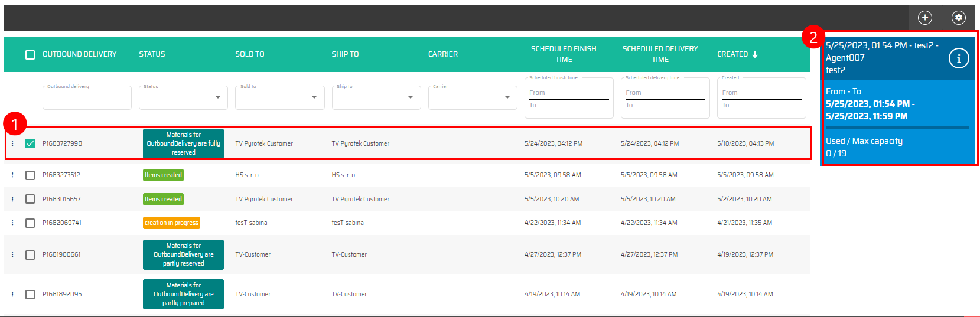Open settings gear icon in top bar

click(x=958, y=18)
